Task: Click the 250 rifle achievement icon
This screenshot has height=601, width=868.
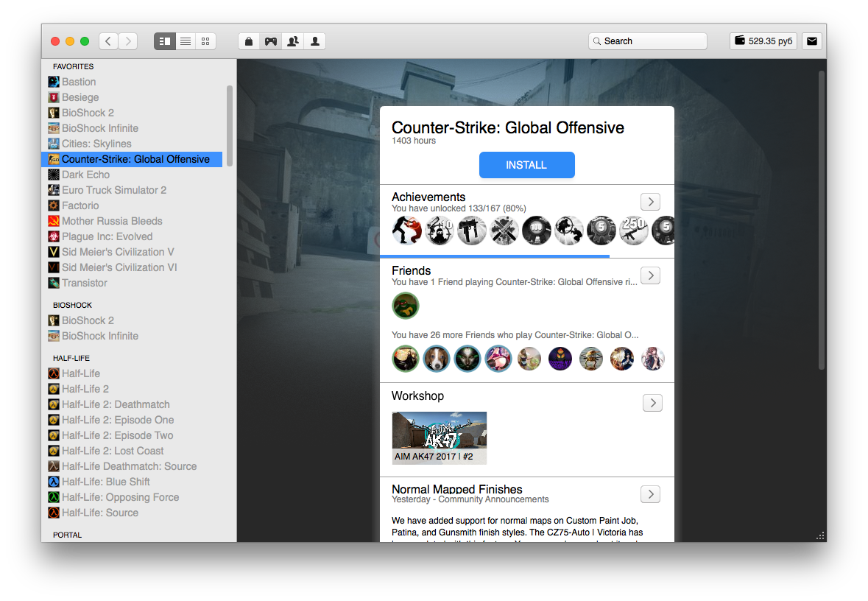Action: pyautogui.click(x=634, y=231)
